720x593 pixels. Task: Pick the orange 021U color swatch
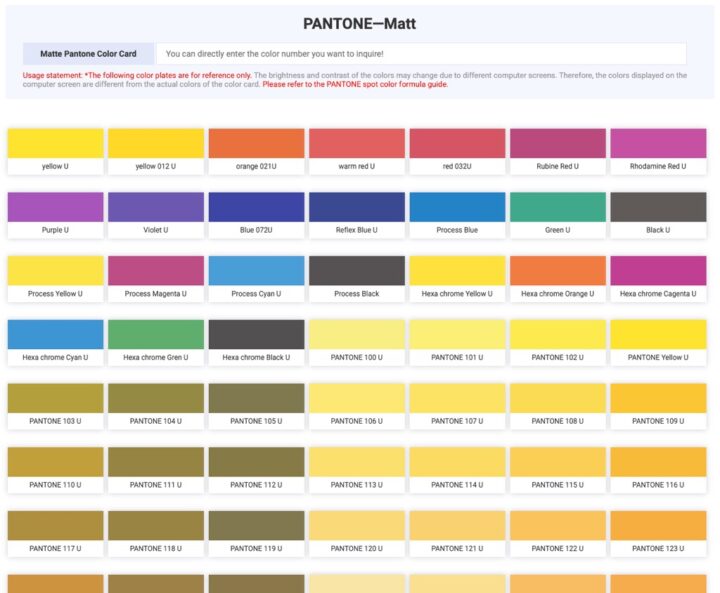[256, 144]
